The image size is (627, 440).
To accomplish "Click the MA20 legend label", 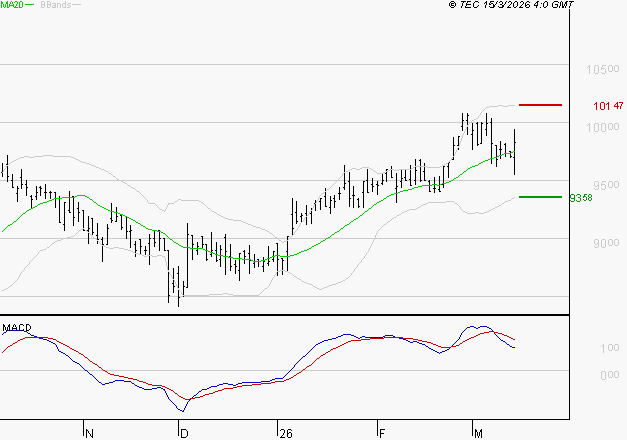I will point(11,5).
